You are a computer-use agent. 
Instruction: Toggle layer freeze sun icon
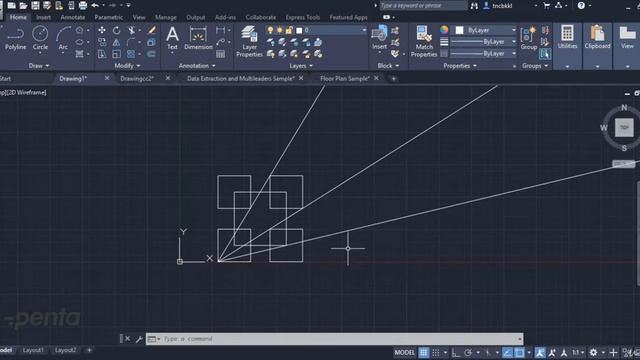coord(280,30)
